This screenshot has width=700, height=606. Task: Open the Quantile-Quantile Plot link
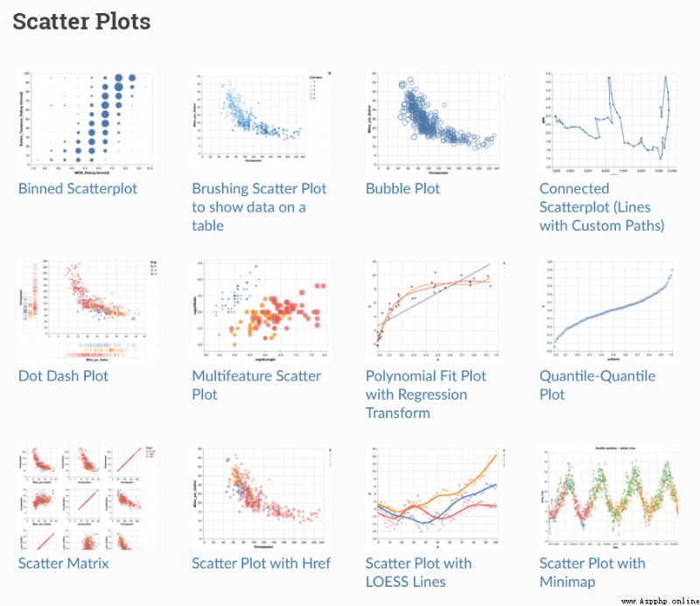598,385
